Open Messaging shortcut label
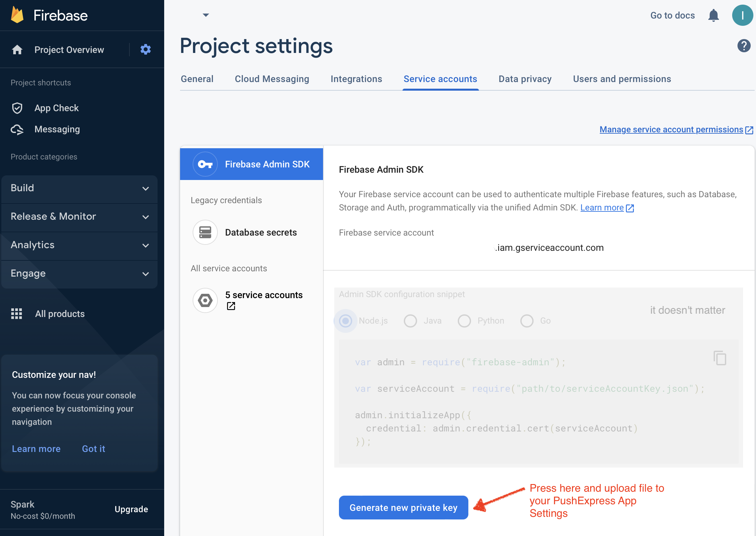Screen dimensions: 756x536 pos(57,129)
